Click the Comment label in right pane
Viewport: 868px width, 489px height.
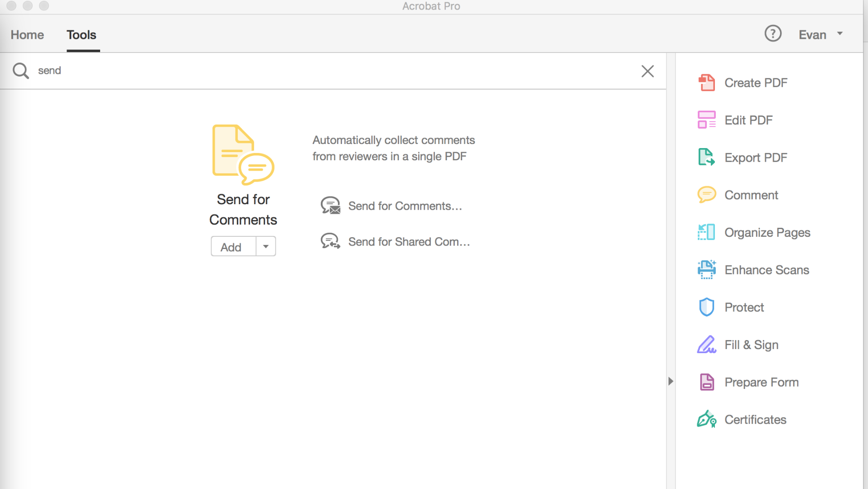click(751, 195)
